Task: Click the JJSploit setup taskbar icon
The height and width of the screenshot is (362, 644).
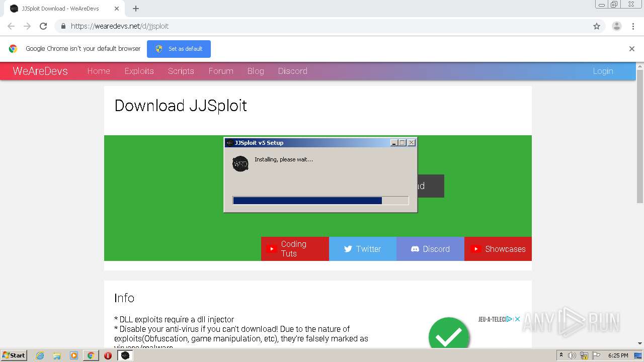Action: (x=125, y=355)
